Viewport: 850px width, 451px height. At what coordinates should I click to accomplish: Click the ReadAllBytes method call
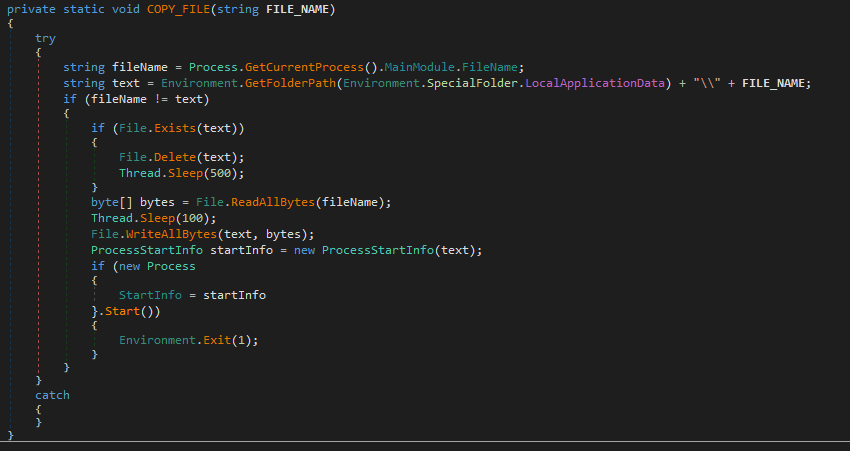click(x=273, y=202)
